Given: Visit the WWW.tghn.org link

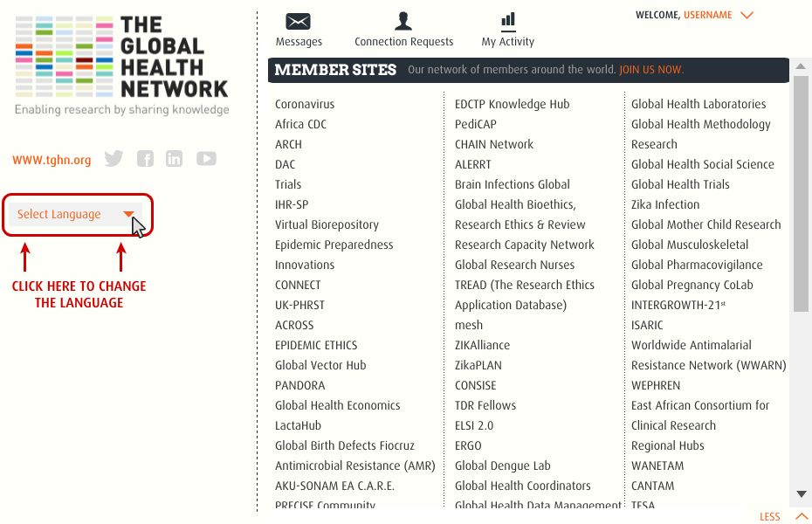Looking at the screenshot, I should (52, 160).
